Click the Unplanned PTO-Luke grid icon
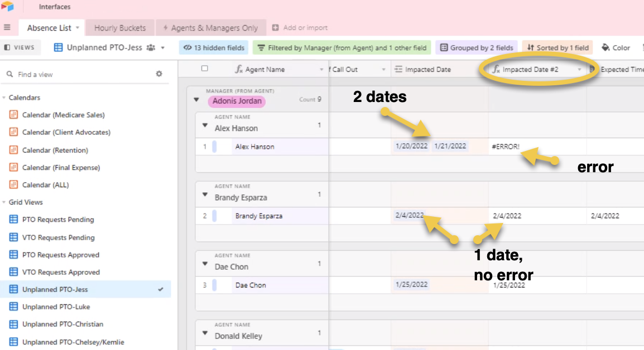The height and width of the screenshot is (350, 644). click(x=13, y=307)
